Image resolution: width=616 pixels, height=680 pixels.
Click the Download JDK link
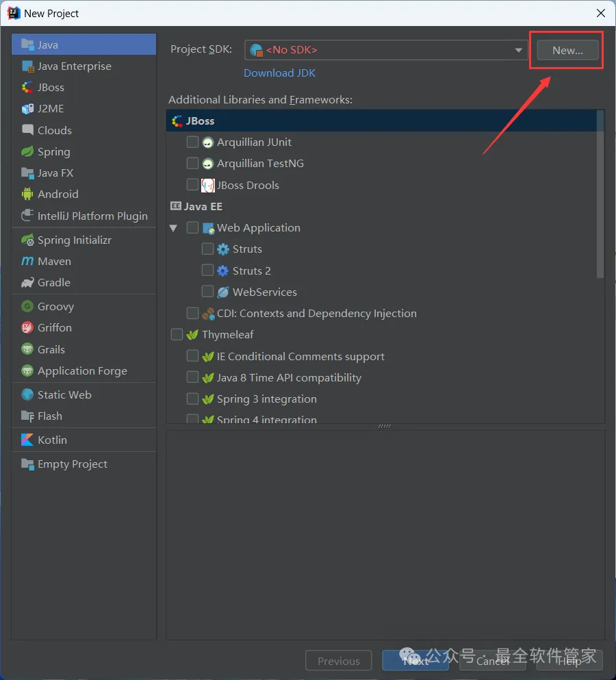click(280, 73)
